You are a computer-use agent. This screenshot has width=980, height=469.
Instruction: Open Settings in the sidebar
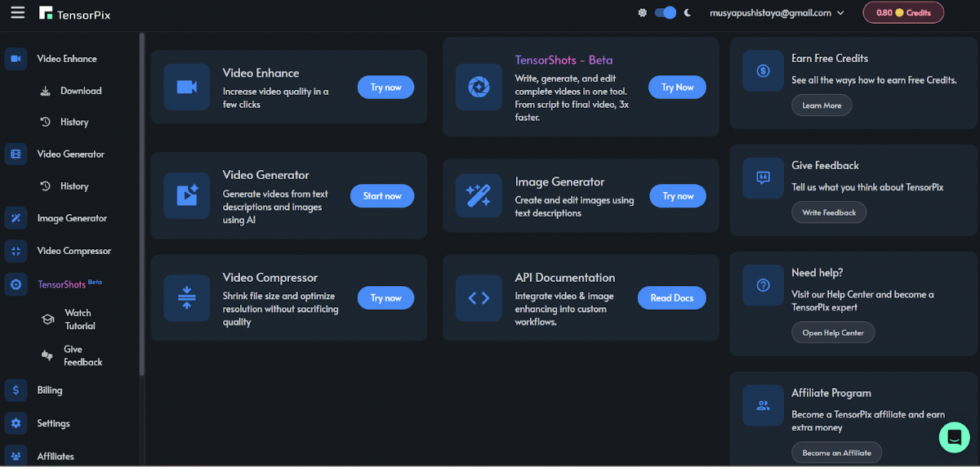click(53, 423)
